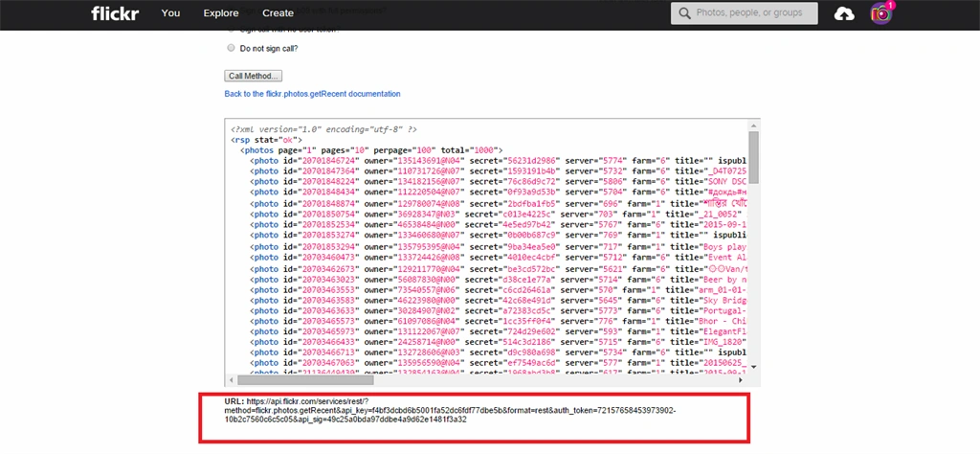The height and width of the screenshot is (454, 980).
Task: Open the Create menu
Action: tap(278, 13)
